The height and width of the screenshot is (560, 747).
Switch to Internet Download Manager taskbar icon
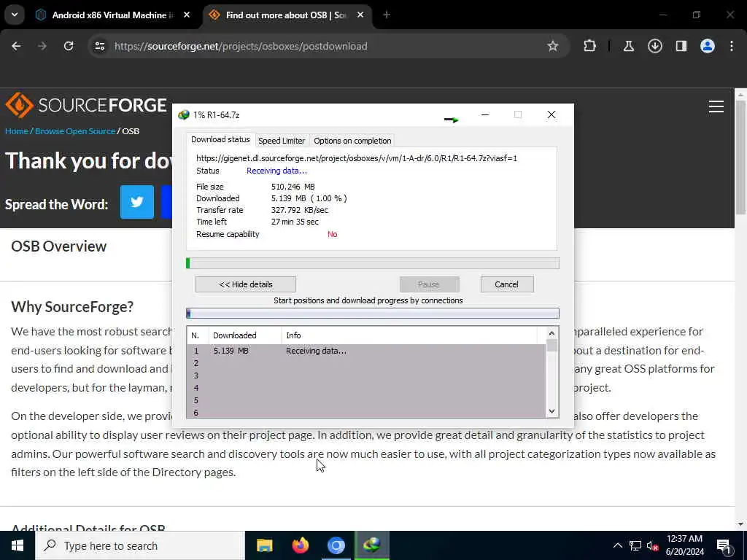(x=372, y=545)
